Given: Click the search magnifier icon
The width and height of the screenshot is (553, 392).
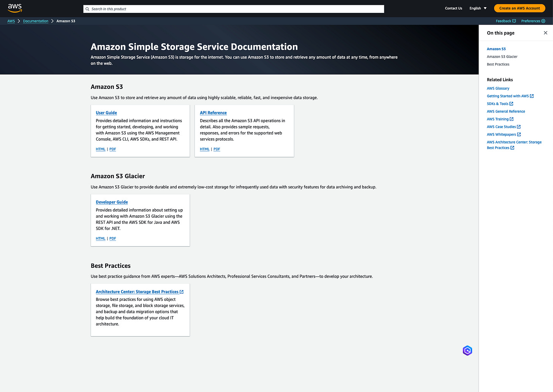Looking at the screenshot, I should coord(87,9).
